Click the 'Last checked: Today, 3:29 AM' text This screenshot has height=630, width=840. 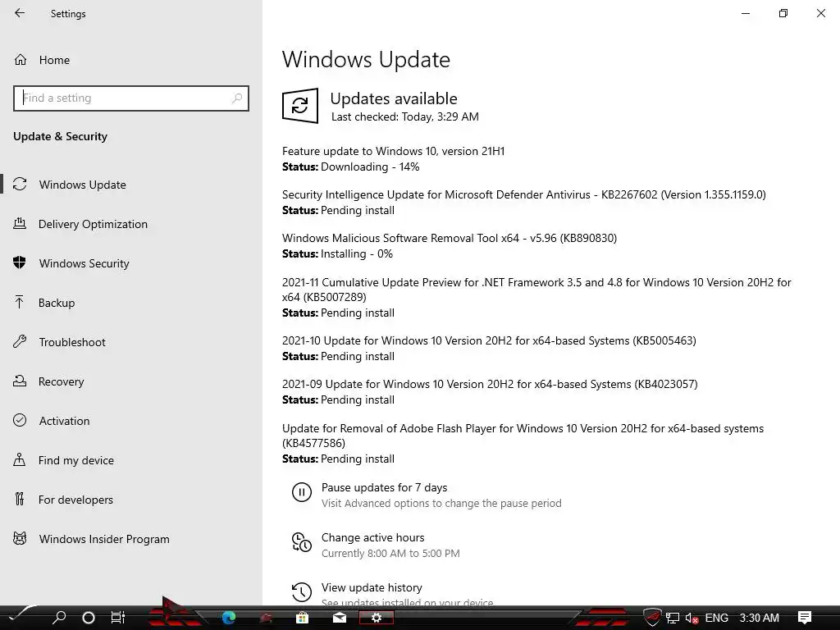tap(405, 116)
